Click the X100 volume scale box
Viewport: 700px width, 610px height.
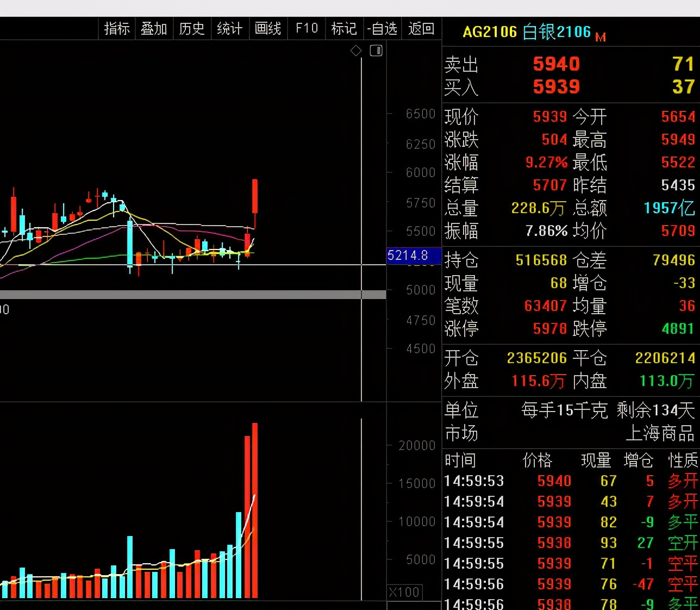[x=404, y=592]
